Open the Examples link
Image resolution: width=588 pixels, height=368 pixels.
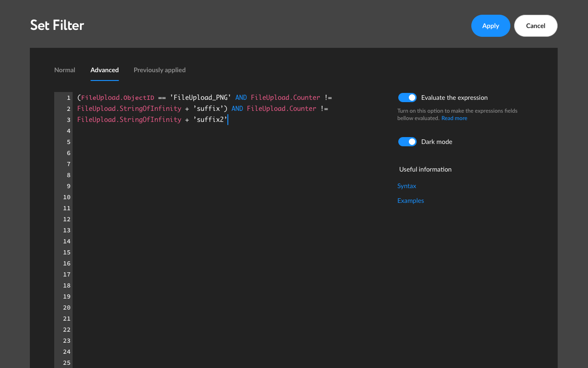(x=411, y=201)
